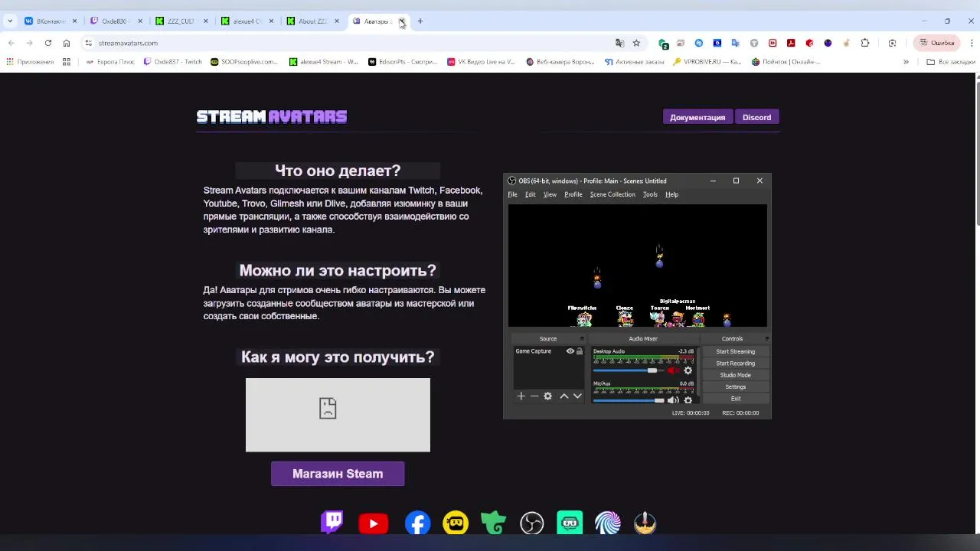This screenshot has height=551, width=980.
Task: Open the Все закладки bookmarks folder
Action: [950, 62]
